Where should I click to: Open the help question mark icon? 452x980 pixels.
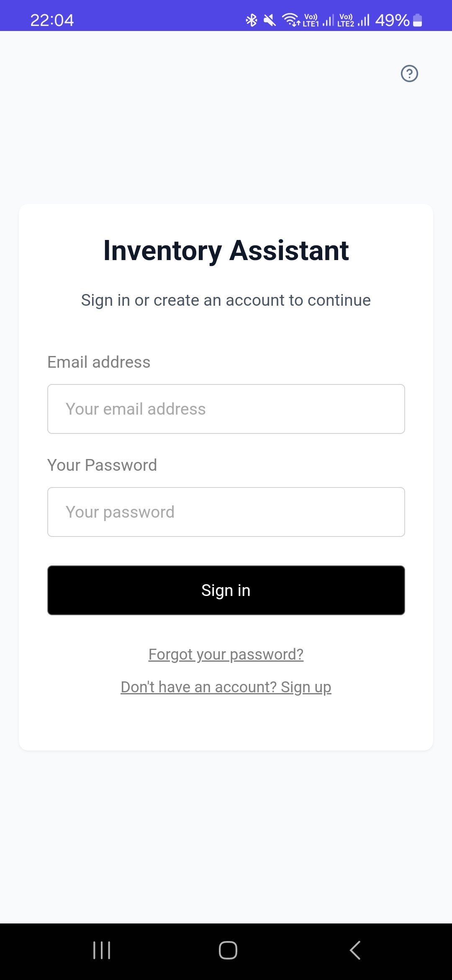409,74
